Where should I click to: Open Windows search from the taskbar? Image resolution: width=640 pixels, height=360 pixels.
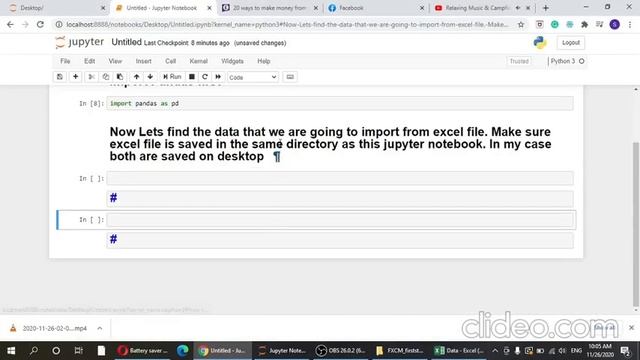33,351
